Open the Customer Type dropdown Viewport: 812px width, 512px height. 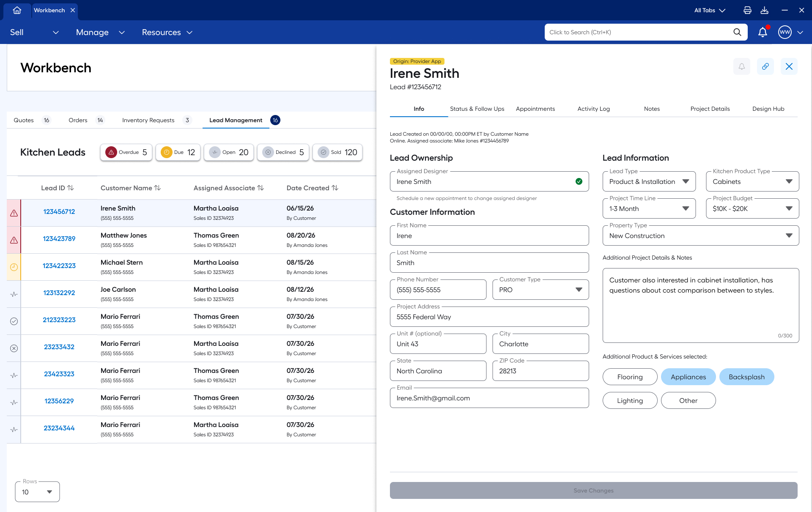540,290
